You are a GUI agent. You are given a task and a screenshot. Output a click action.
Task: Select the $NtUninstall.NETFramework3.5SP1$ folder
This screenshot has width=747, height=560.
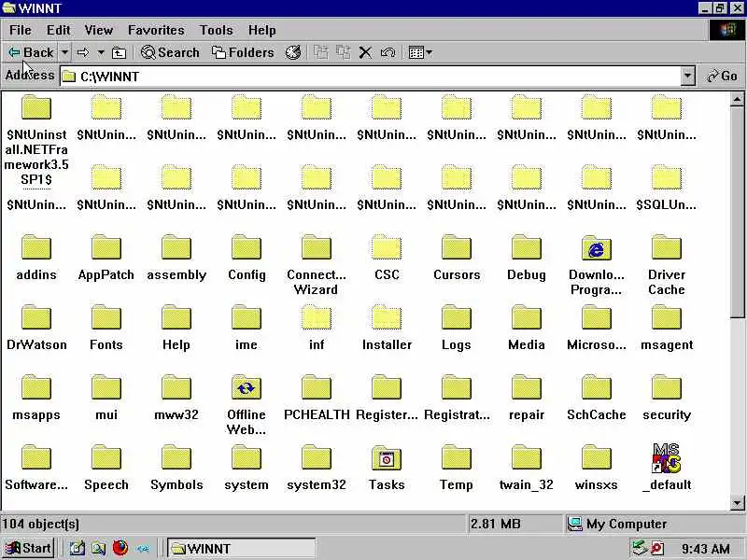coord(36,139)
